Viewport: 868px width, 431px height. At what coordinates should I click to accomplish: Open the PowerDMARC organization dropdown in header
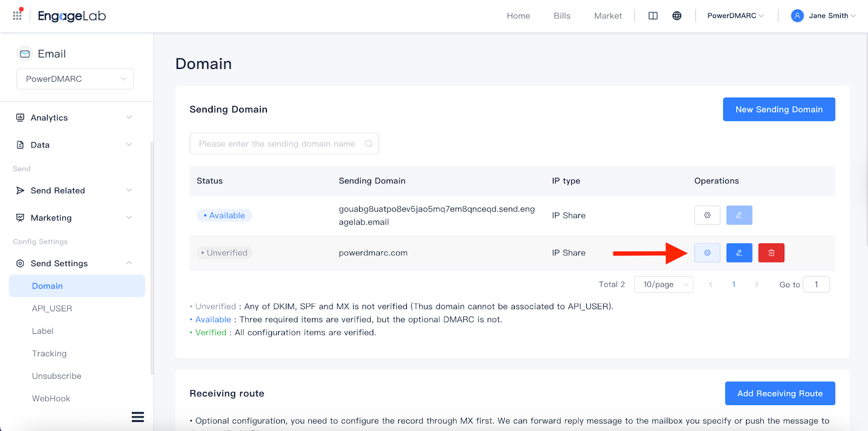[x=735, y=16]
